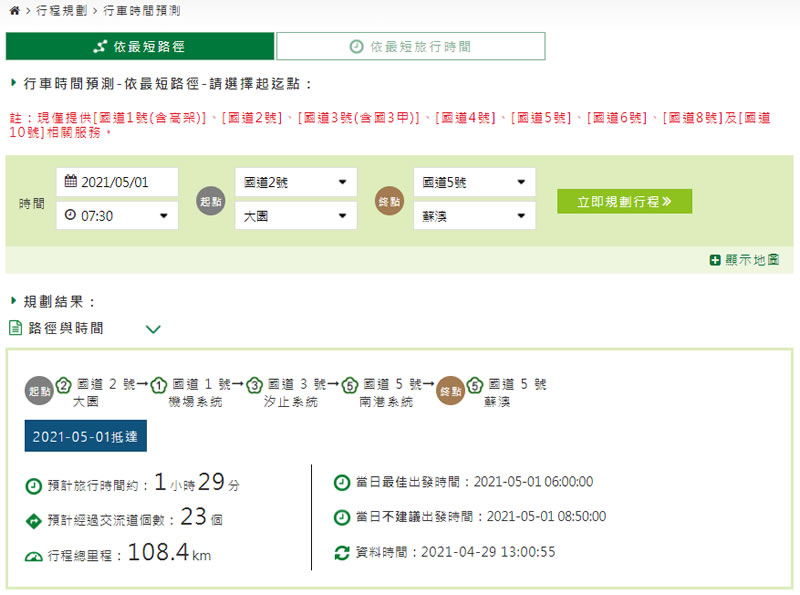The width and height of the screenshot is (800, 595).
Task: Click 起點 marker in route result
Action: click(39, 391)
